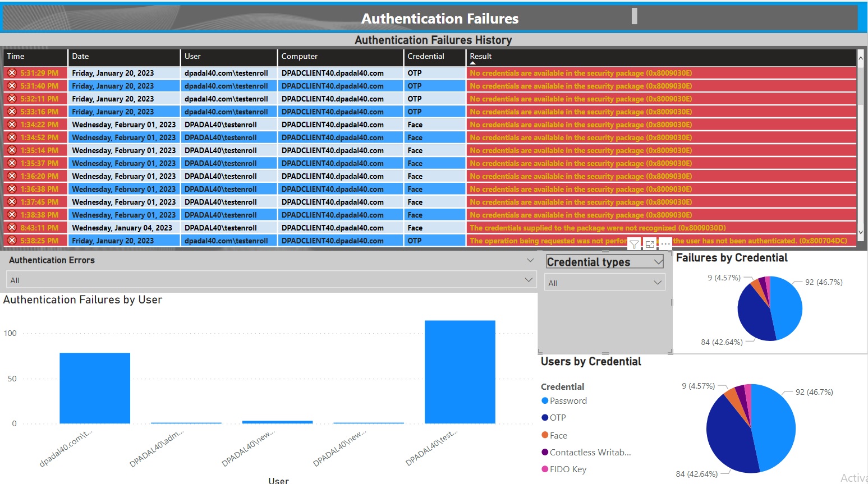Viewport: 868px width, 484px height.
Task: Open the Credential types All dropdown
Action: pos(658,283)
